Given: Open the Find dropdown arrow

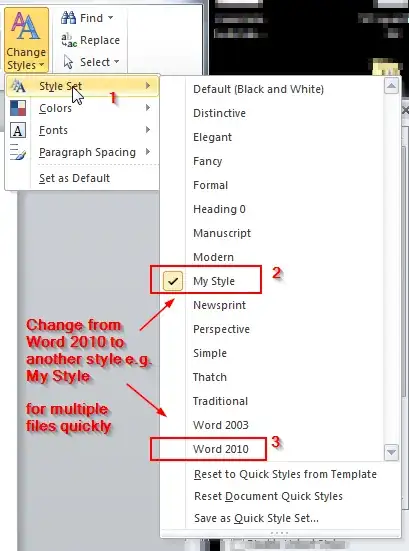Looking at the screenshot, I should click(x=110, y=17).
